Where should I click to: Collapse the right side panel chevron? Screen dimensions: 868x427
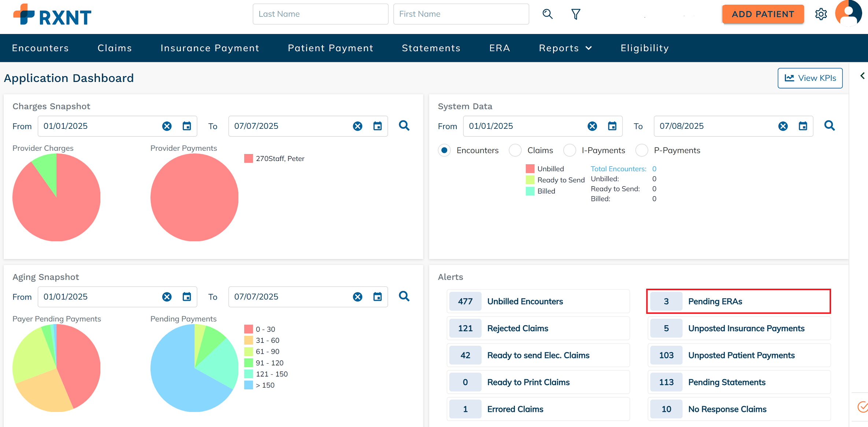click(863, 76)
